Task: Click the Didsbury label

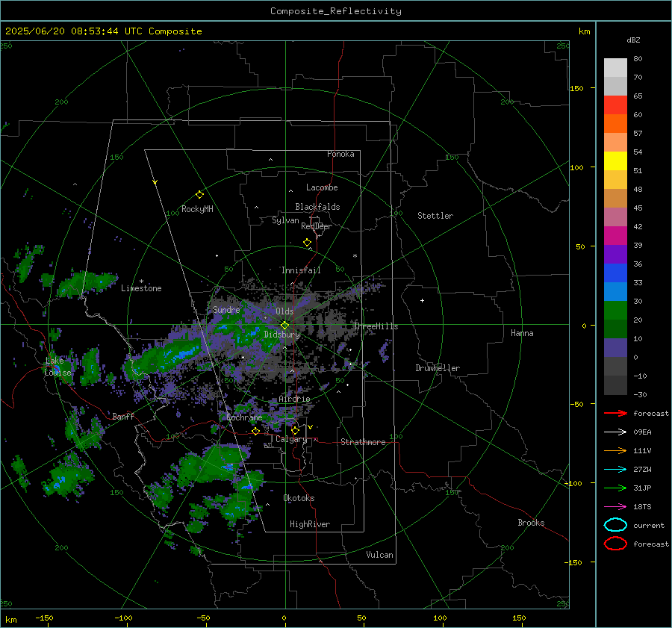Action: [x=281, y=335]
